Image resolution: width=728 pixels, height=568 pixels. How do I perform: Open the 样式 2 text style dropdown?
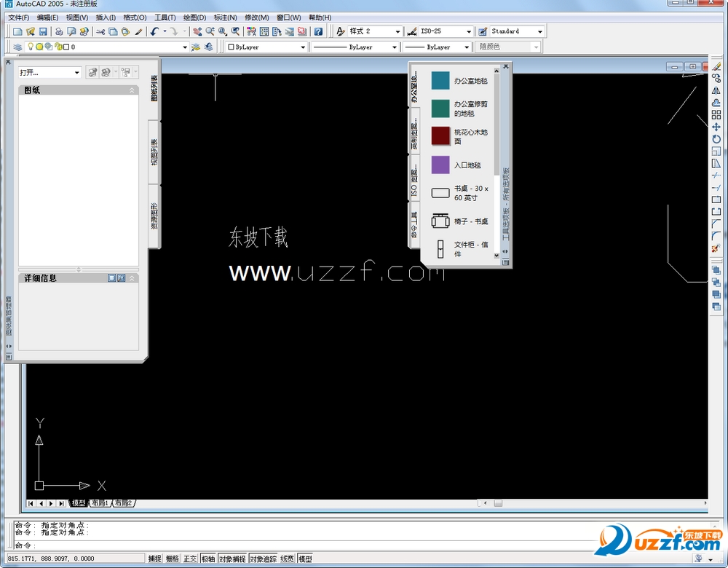click(x=397, y=31)
